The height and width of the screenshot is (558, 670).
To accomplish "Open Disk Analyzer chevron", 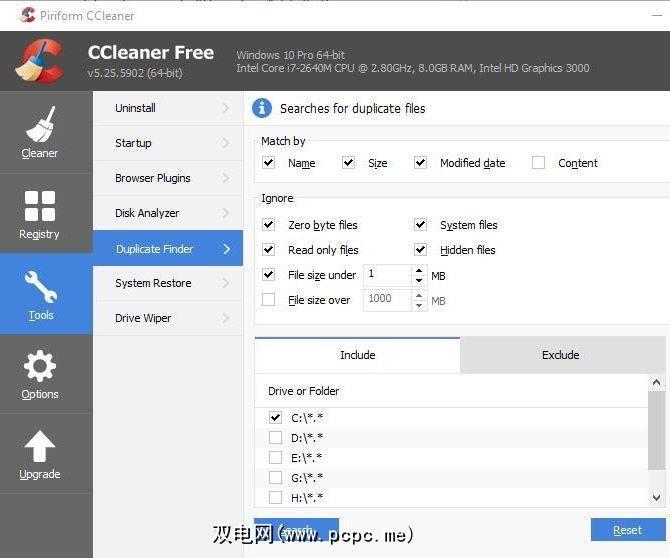I will 226,213.
